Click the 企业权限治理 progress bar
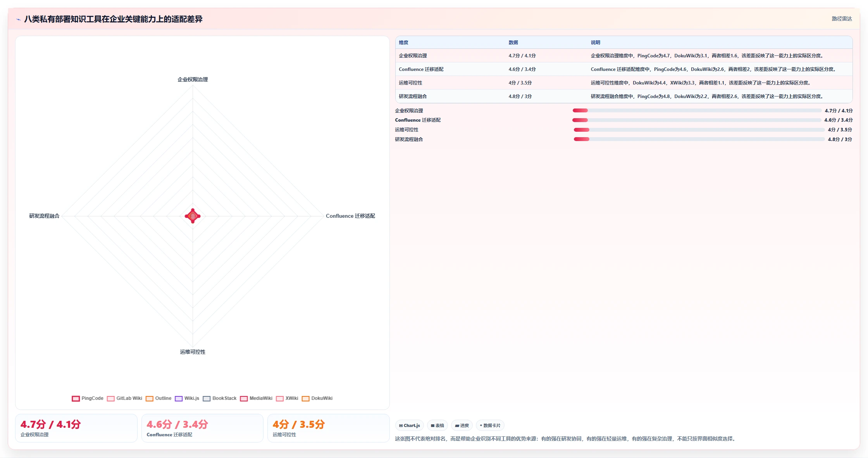This screenshot has height=458, width=868. click(x=697, y=110)
